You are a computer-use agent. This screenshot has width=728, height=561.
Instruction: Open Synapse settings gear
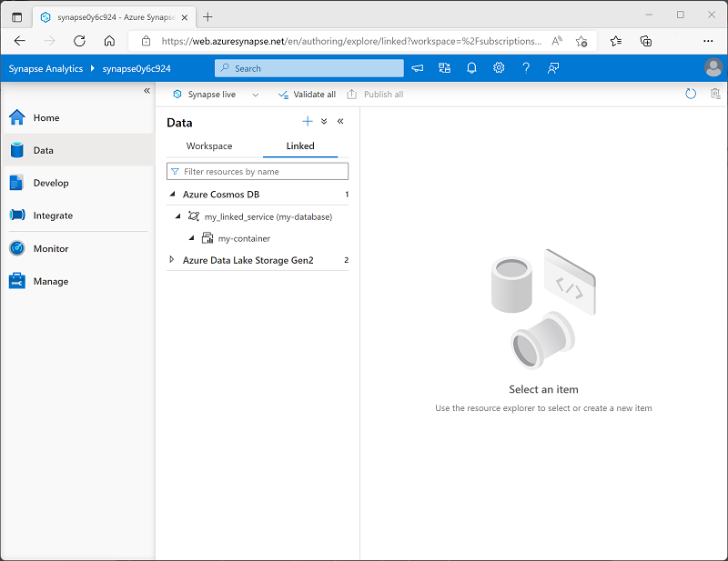pos(499,67)
